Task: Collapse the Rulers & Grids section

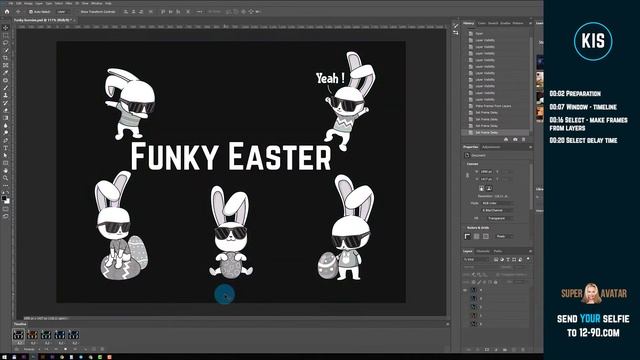Action: (x=464, y=228)
